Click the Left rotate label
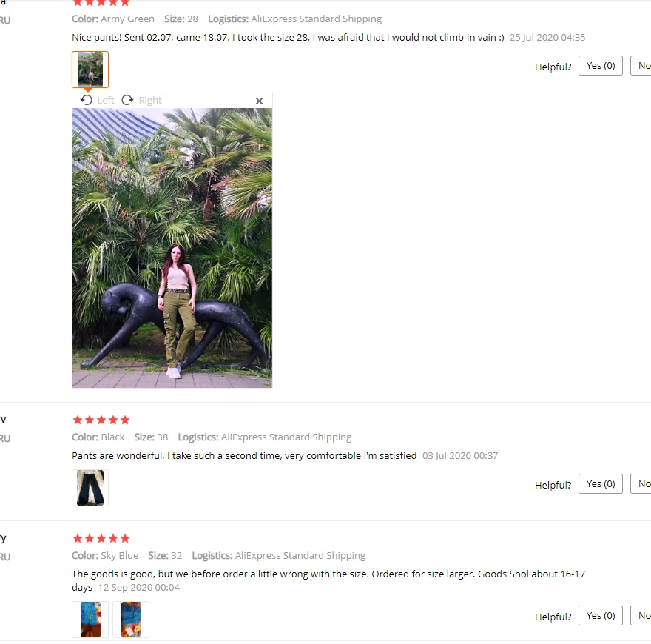Image resolution: width=651 pixels, height=644 pixels. click(x=106, y=100)
